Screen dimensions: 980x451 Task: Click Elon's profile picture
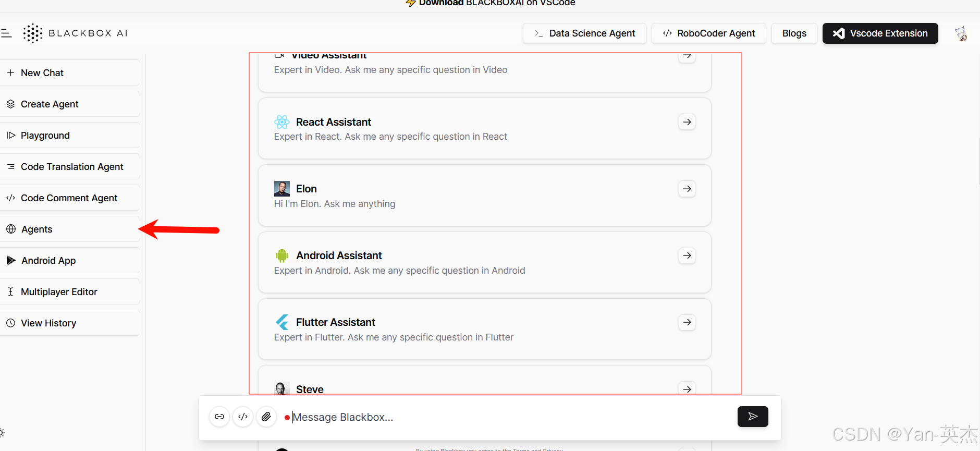pos(282,189)
